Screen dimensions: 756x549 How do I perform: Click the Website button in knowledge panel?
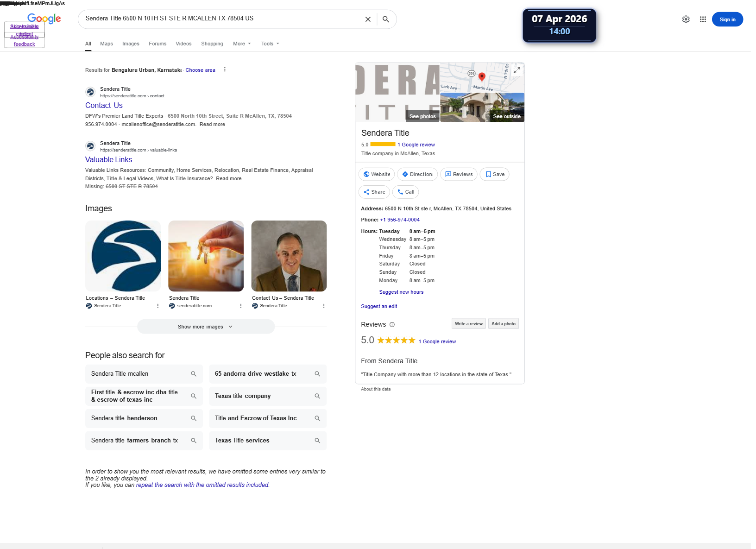coord(377,174)
